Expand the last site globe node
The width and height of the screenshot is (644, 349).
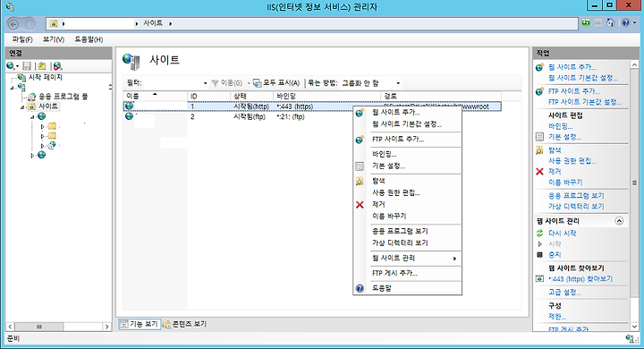tap(32, 156)
